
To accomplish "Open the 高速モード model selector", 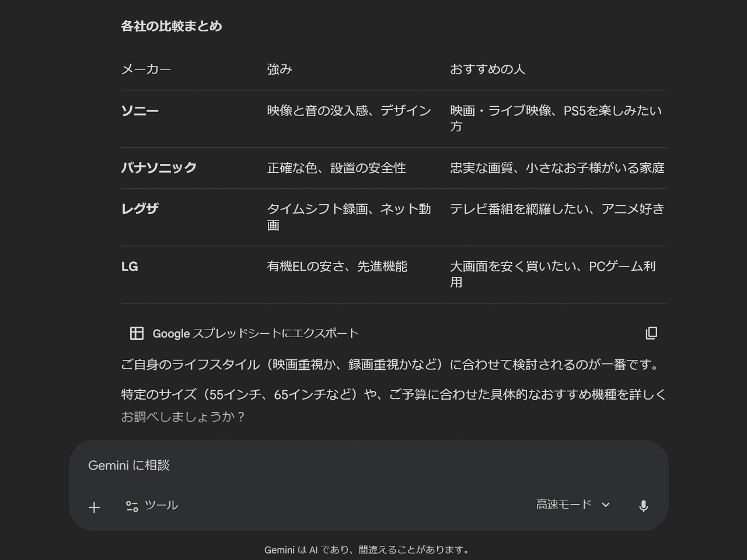I will 573,505.
